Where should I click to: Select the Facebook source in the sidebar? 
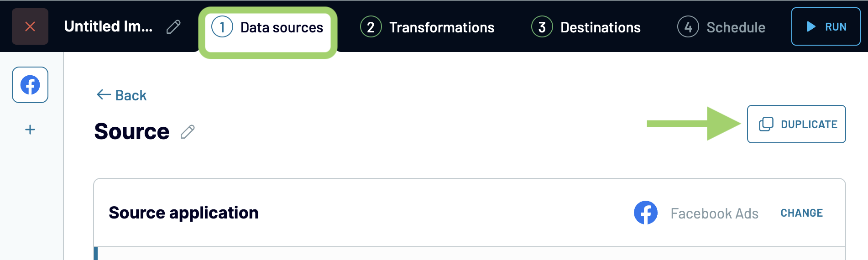[x=30, y=85]
